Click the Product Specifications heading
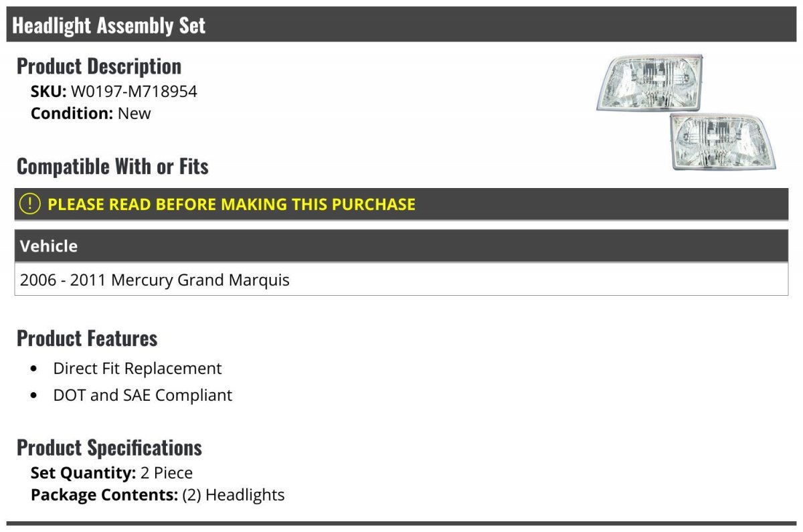 click(x=109, y=447)
